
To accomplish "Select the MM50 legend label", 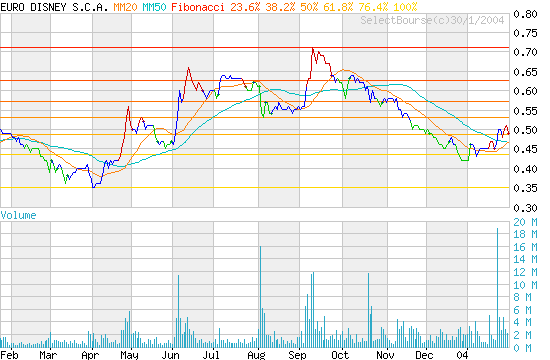I will tap(154, 7).
